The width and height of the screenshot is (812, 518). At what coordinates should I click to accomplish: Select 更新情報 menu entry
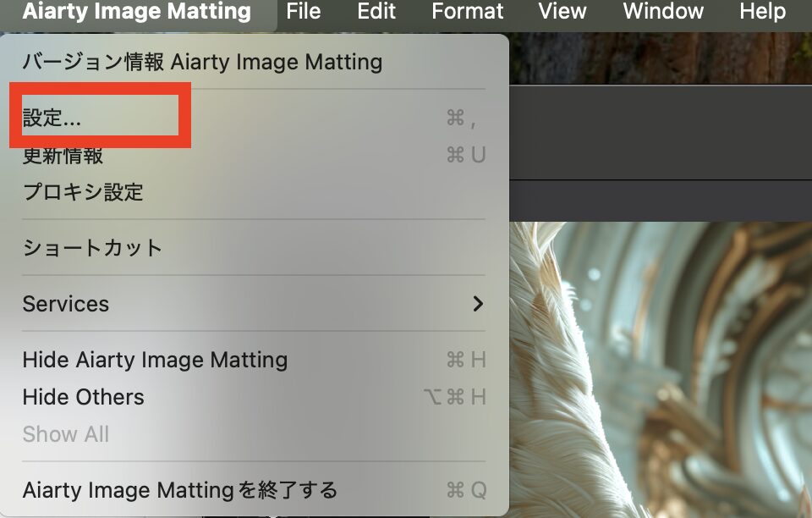254,155
